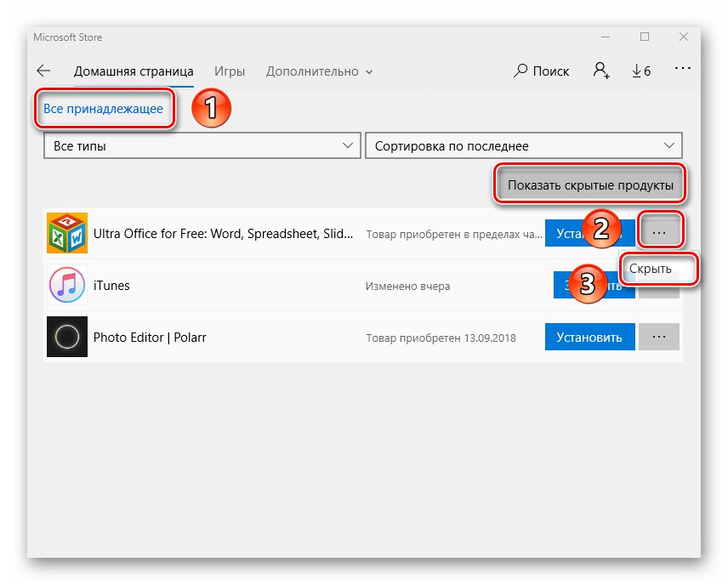The image size is (728, 585).
Task: Open the Ultra Office for Free app icon
Action: (x=66, y=232)
